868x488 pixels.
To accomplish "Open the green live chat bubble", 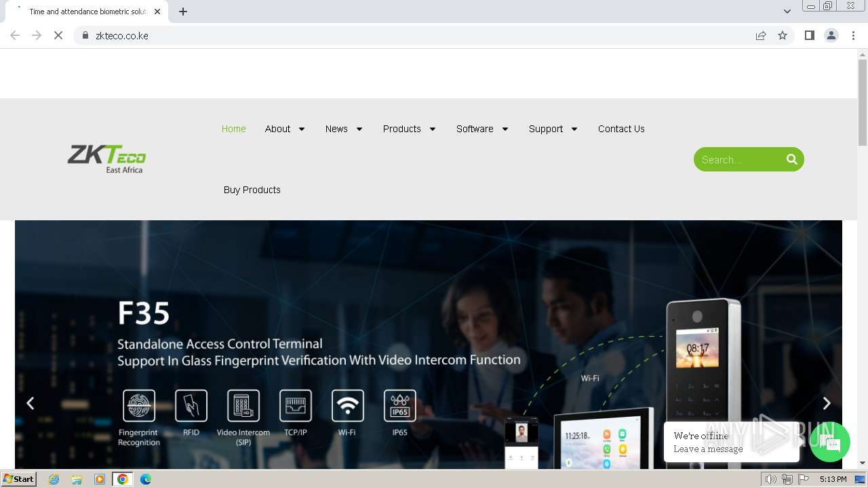I will (x=830, y=442).
